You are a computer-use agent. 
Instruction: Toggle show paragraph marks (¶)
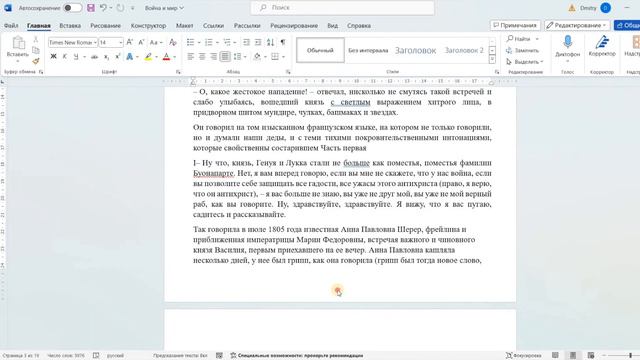(283, 42)
